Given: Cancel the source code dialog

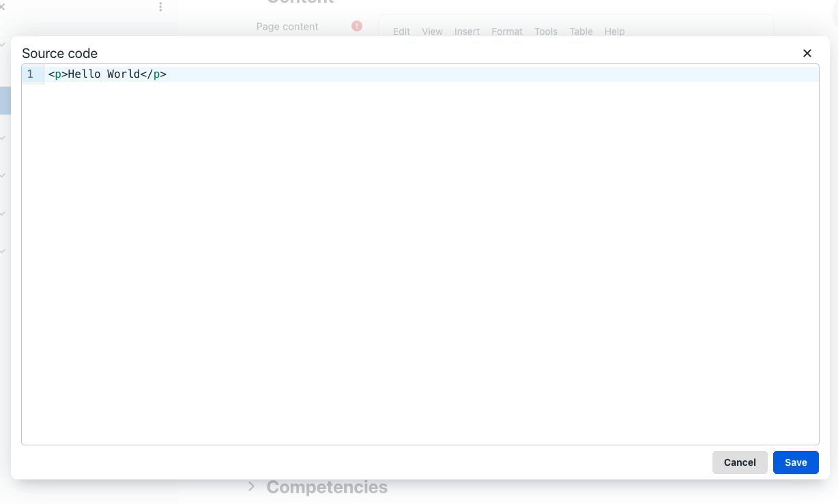Looking at the screenshot, I should point(740,462).
